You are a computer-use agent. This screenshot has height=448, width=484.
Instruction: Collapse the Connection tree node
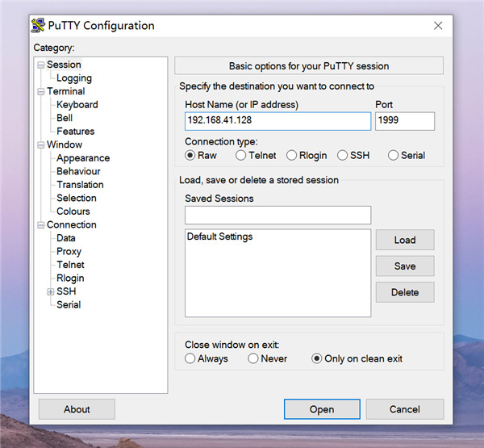coord(41,225)
